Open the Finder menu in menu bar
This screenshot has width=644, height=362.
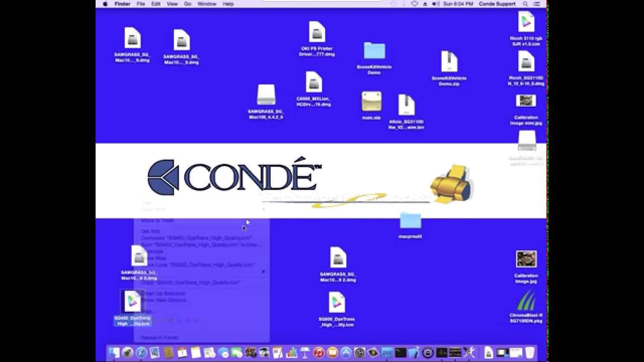click(122, 4)
